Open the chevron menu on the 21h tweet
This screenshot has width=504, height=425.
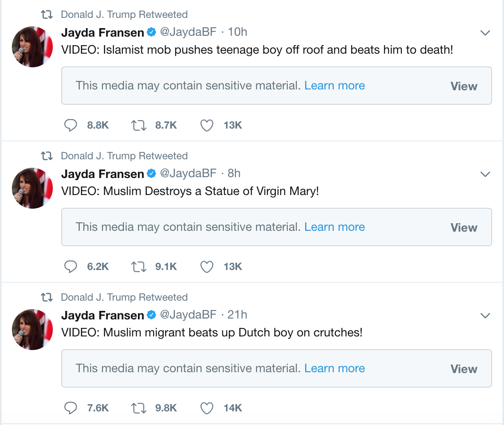pyautogui.click(x=485, y=316)
